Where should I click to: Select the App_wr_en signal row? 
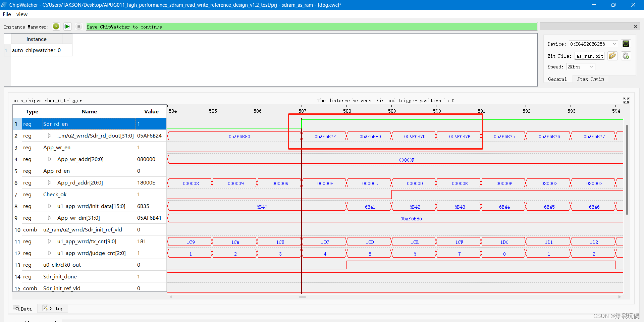click(90, 148)
